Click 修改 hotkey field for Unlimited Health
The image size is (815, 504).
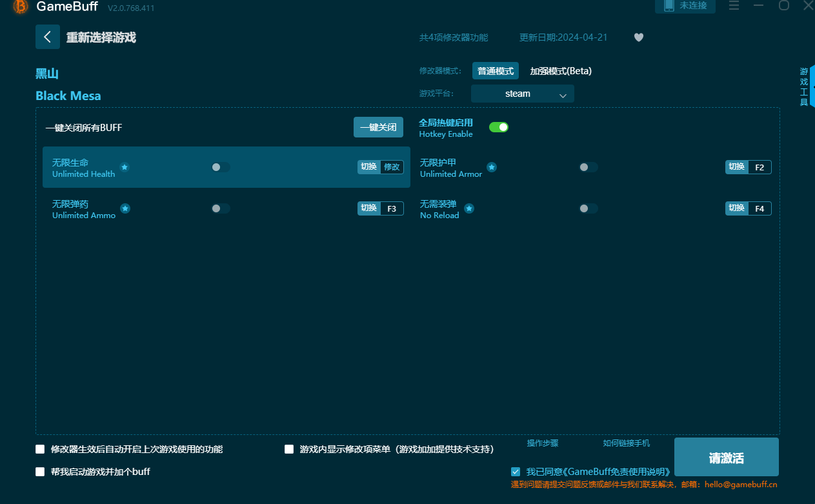click(x=392, y=167)
